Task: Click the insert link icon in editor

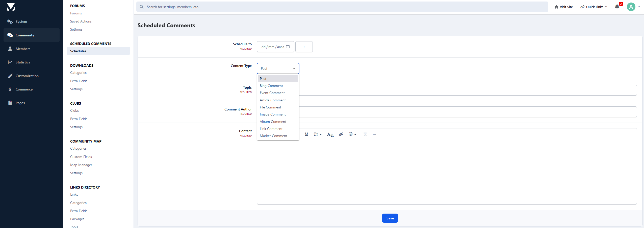Action: (341, 134)
